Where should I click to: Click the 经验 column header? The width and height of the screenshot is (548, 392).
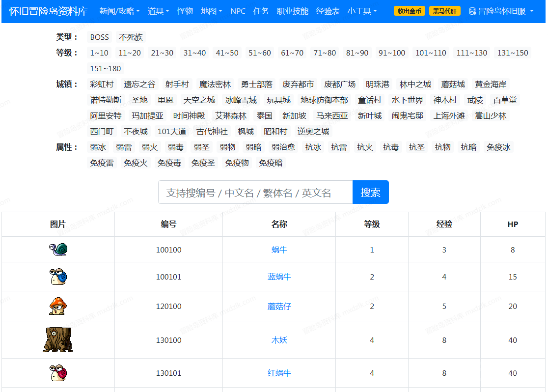coord(444,224)
